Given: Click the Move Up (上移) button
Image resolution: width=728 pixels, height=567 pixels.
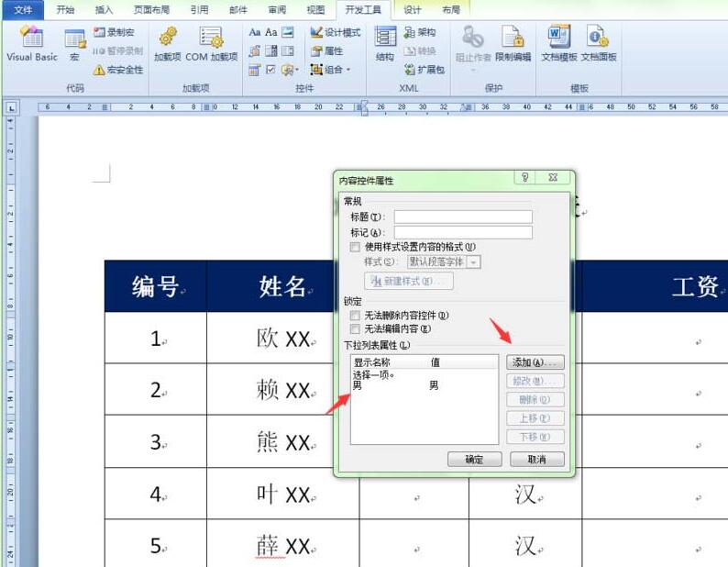Looking at the screenshot, I should point(535,418).
